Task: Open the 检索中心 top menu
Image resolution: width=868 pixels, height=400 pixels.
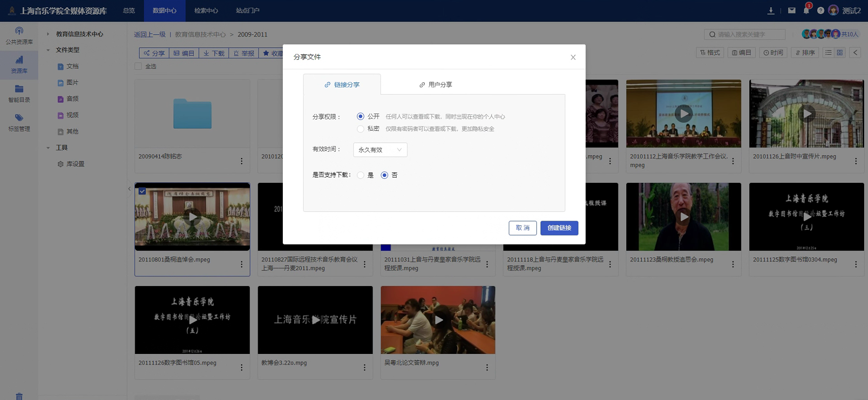Action: pyautogui.click(x=206, y=11)
